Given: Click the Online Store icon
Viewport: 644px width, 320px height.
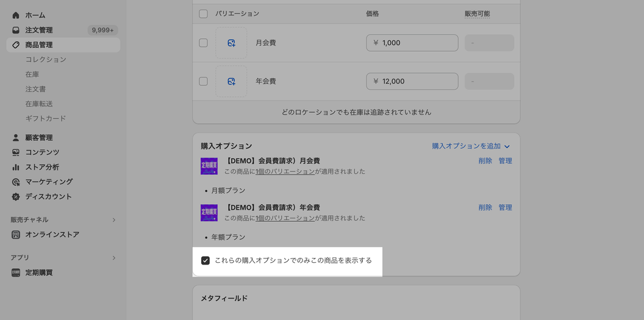Looking at the screenshot, I should 16,235.
